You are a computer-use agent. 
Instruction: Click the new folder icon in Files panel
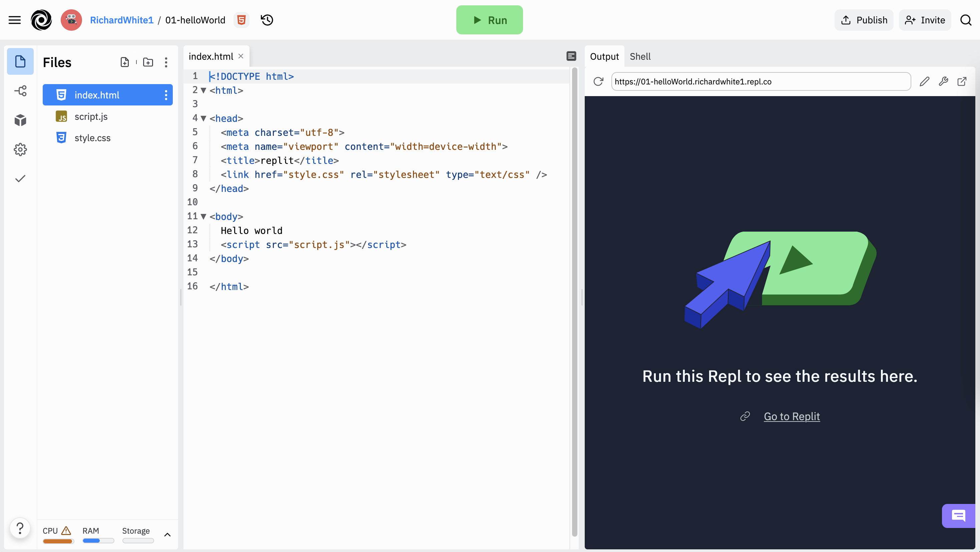148,62
